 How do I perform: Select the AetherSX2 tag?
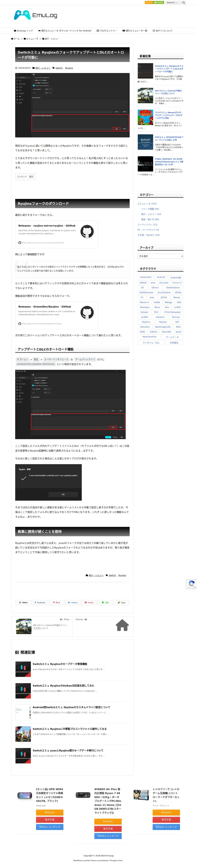[x=146, y=277]
